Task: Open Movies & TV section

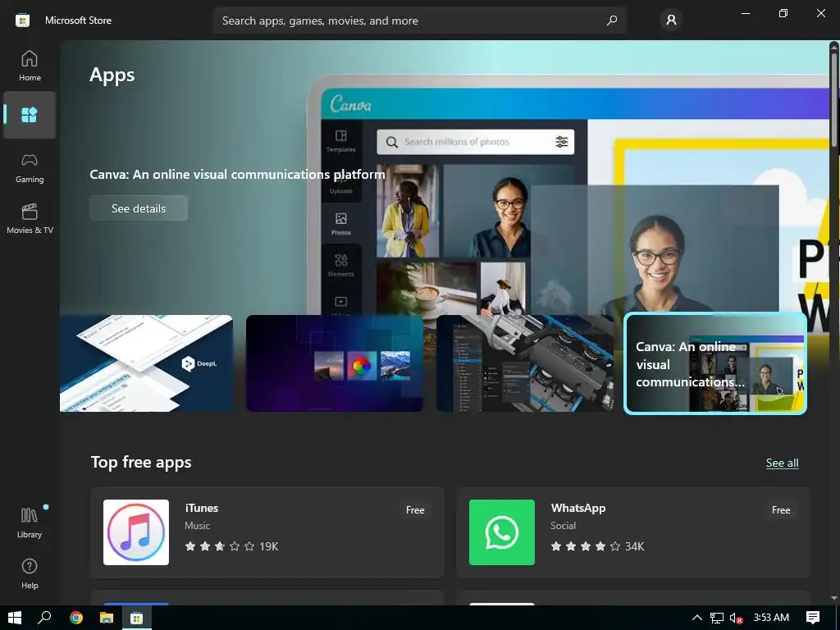Action: 30,218
